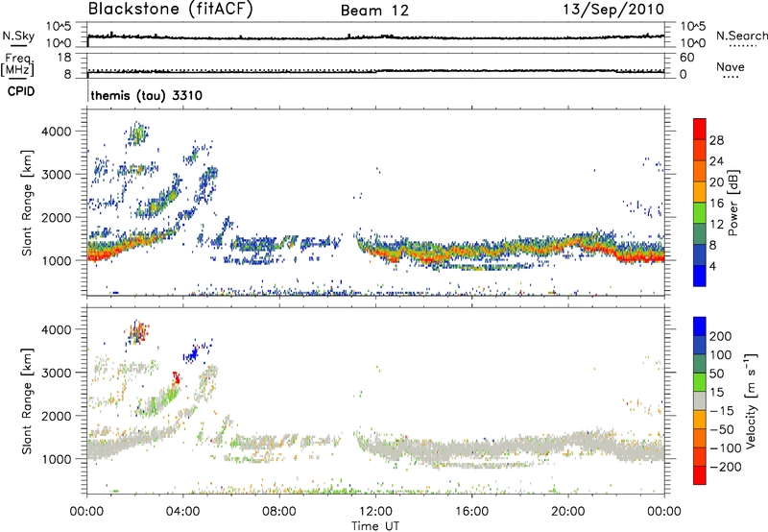768x532 pixels.
Task: Click the red segment of the Power colorbar
Action: pyautogui.click(x=700, y=129)
